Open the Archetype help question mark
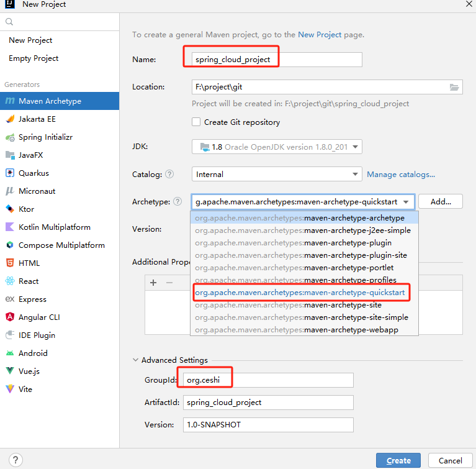The width and height of the screenshot is (476, 469). click(177, 201)
